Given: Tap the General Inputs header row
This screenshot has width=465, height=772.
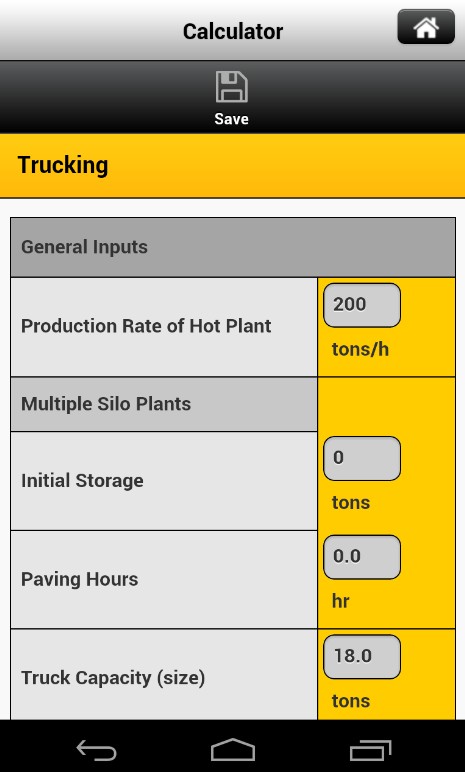Looking at the screenshot, I should click(232, 247).
